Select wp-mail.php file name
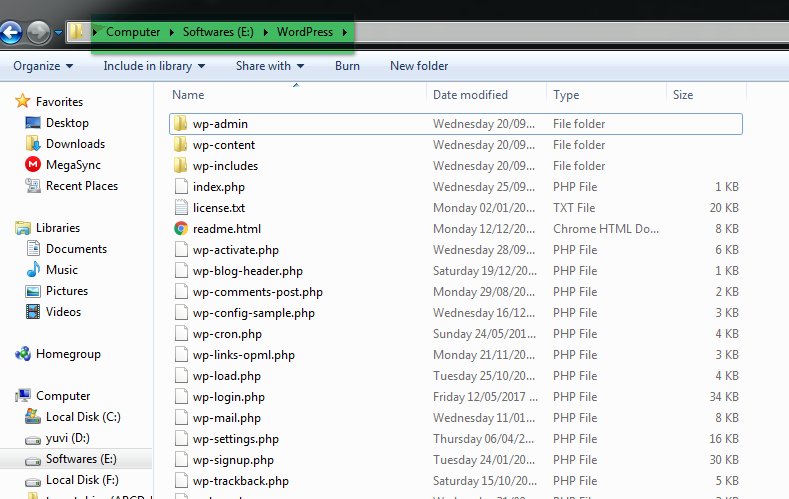This screenshot has height=499, width=789. (226, 418)
